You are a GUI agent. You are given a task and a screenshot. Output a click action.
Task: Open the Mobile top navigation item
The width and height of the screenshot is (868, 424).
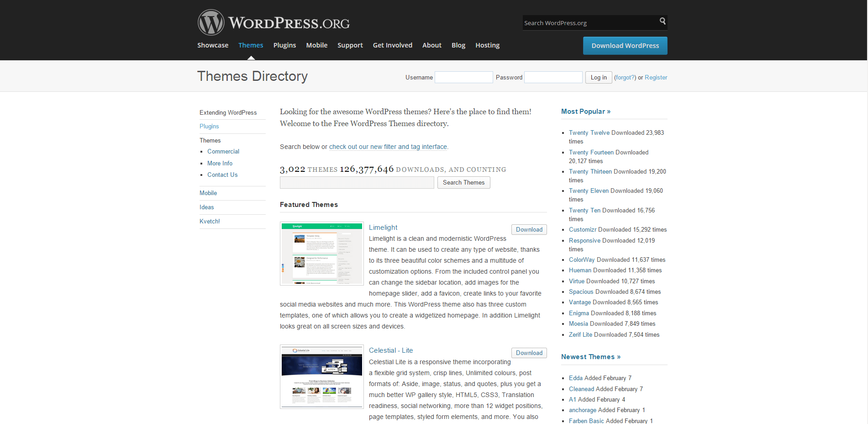point(316,45)
